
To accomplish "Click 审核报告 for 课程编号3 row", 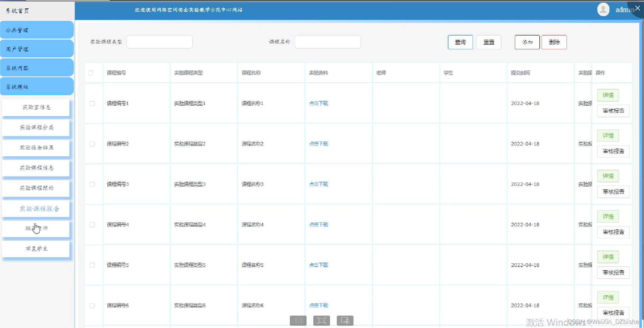I will pyautogui.click(x=613, y=192).
